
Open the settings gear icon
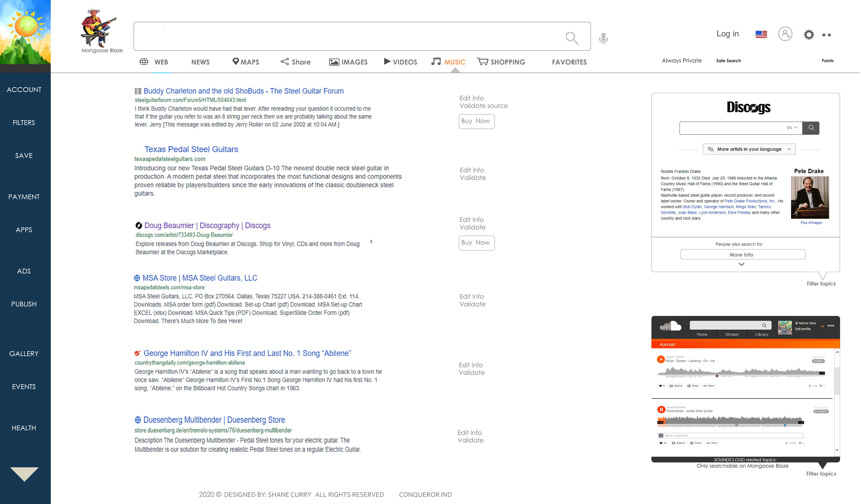point(809,34)
